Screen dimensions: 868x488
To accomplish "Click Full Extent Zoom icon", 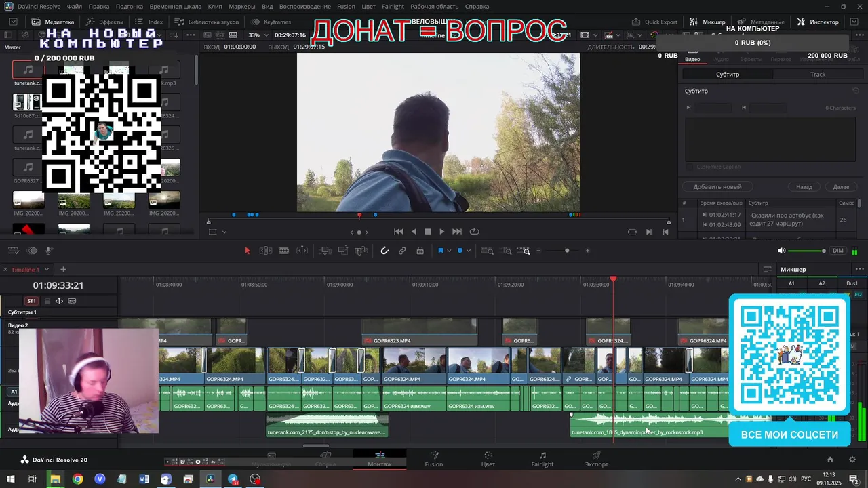I will [x=487, y=251].
